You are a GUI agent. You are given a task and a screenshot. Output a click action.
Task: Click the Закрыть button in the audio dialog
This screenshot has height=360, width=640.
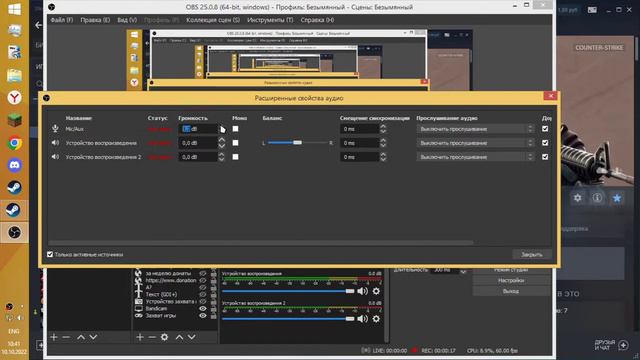[x=532, y=254]
